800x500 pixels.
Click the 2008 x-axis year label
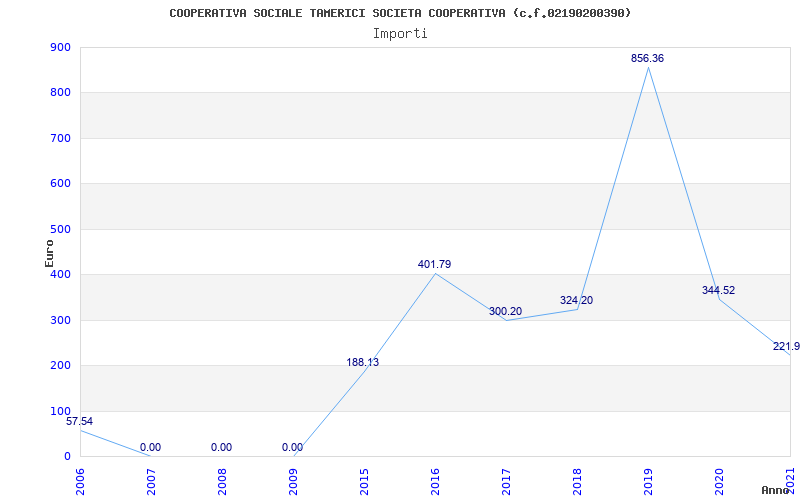point(222,482)
